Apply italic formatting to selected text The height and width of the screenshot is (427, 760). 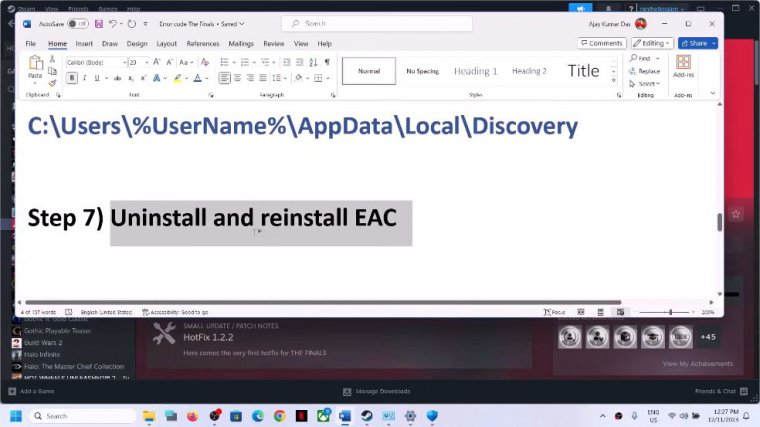tap(85, 78)
